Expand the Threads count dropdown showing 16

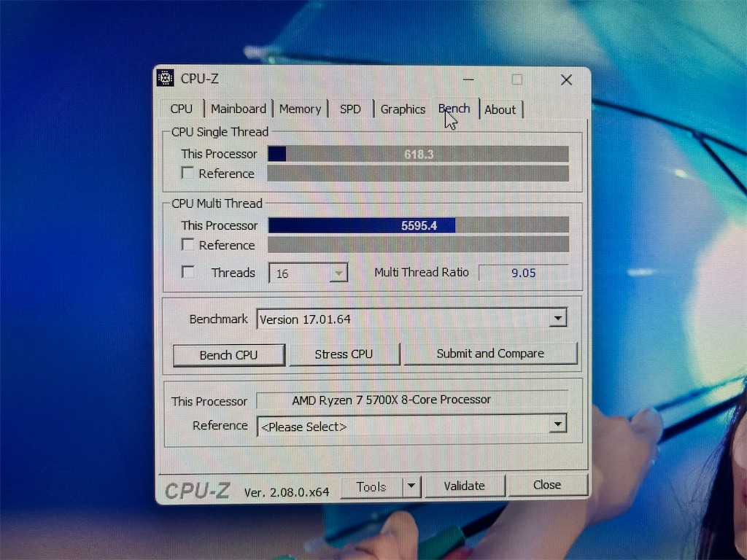coord(338,273)
